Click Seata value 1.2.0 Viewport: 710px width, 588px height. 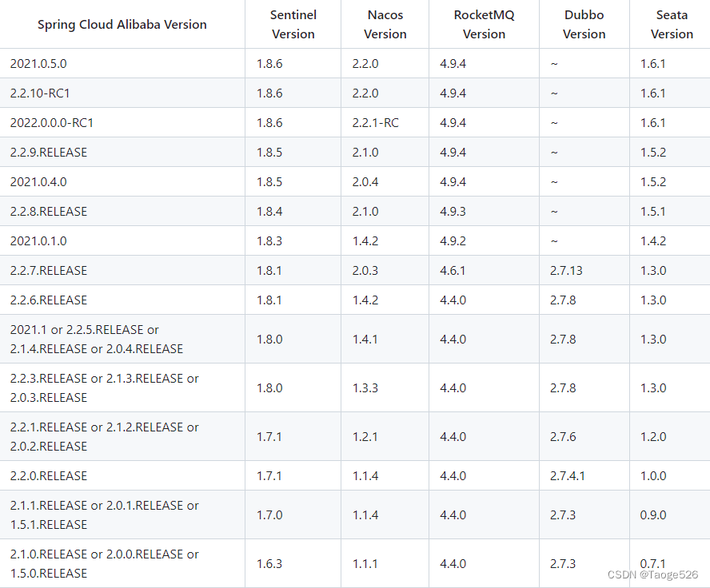[653, 437]
